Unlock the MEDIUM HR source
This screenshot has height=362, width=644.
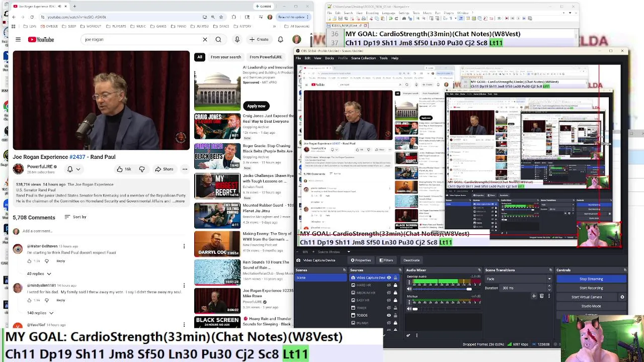tap(395, 293)
